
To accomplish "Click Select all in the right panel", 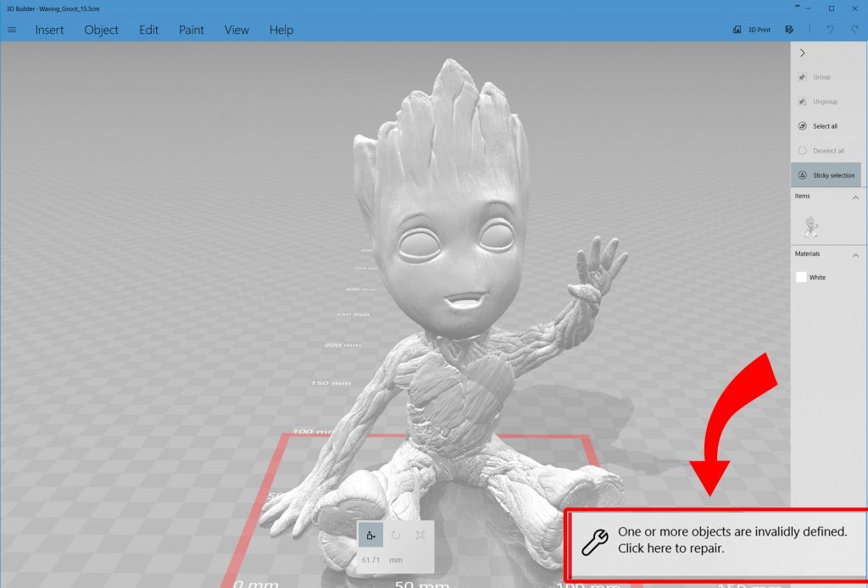I will click(822, 125).
